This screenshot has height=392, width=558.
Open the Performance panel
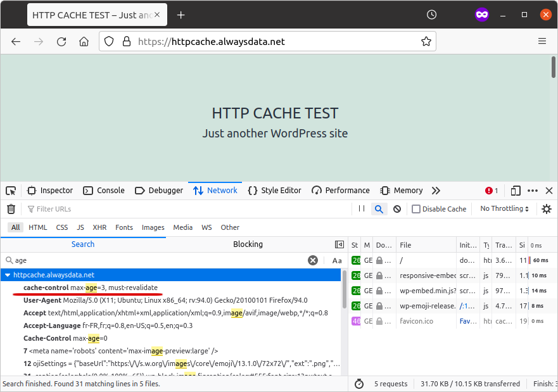341,191
